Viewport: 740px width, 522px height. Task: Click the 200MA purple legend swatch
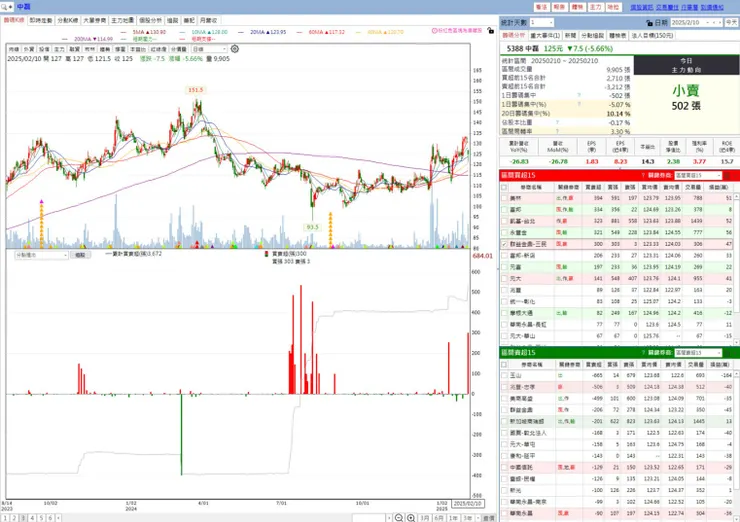click(65, 39)
